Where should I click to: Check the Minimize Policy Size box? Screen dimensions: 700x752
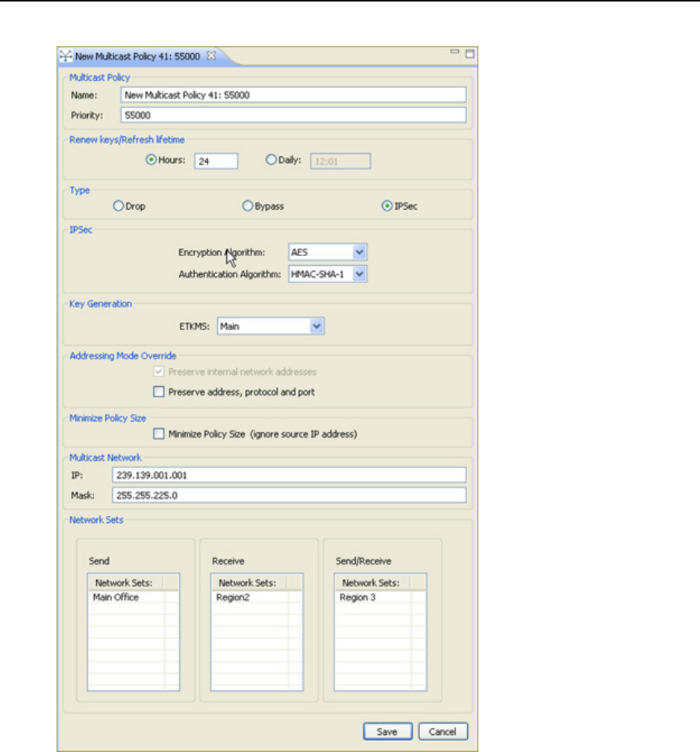(158, 433)
